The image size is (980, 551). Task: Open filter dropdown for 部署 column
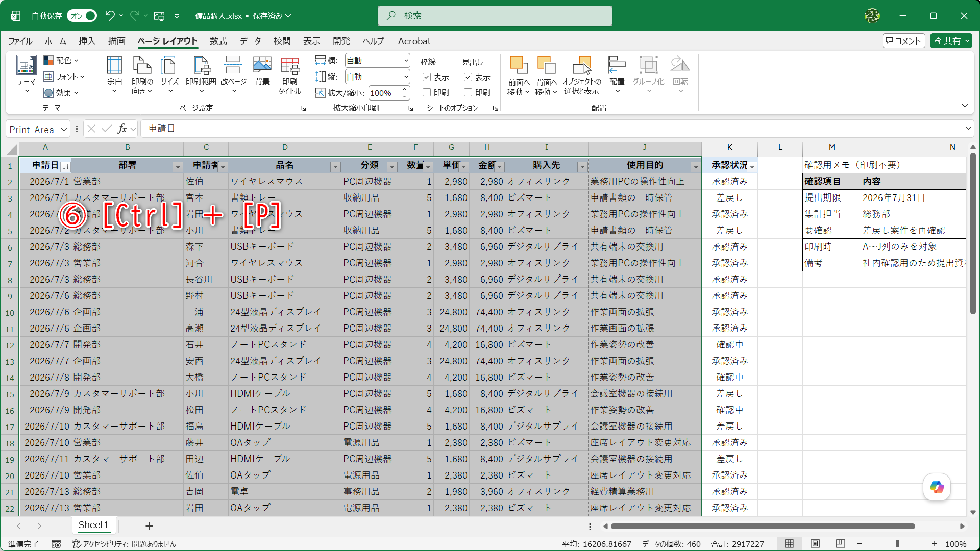coord(177,167)
